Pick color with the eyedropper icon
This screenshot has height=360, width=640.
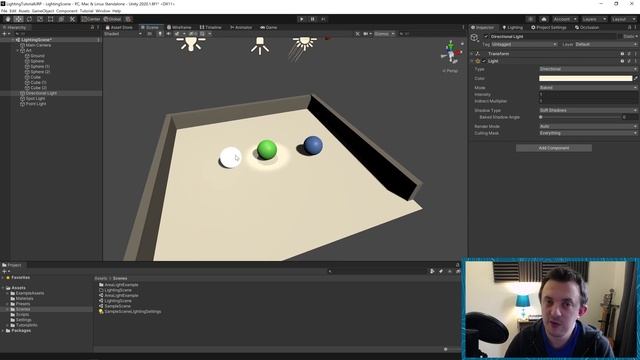click(x=636, y=78)
